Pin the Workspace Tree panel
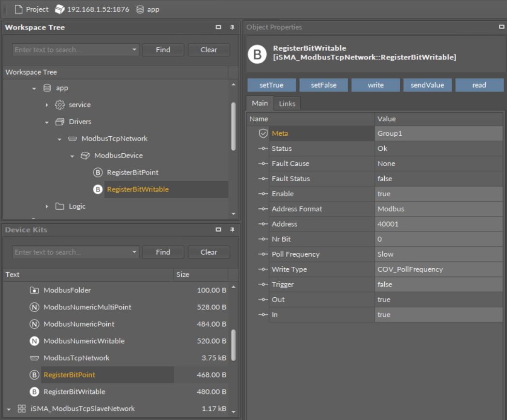 point(232,28)
